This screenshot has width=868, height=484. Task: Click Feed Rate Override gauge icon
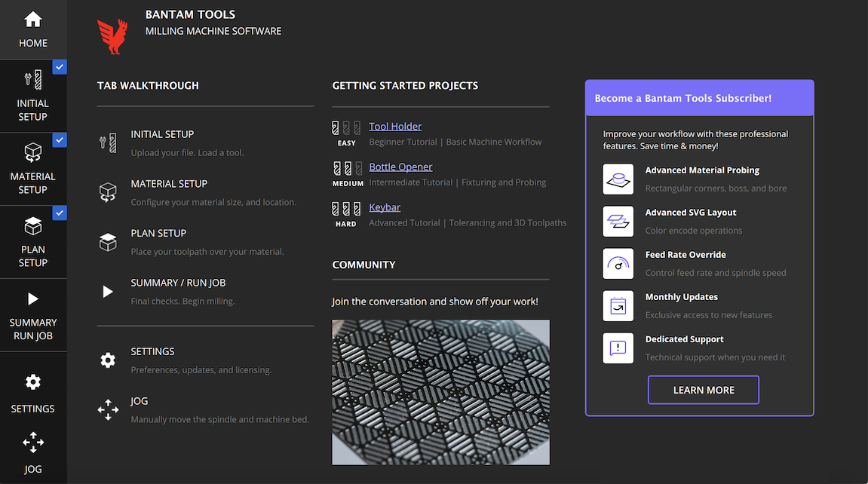[618, 264]
